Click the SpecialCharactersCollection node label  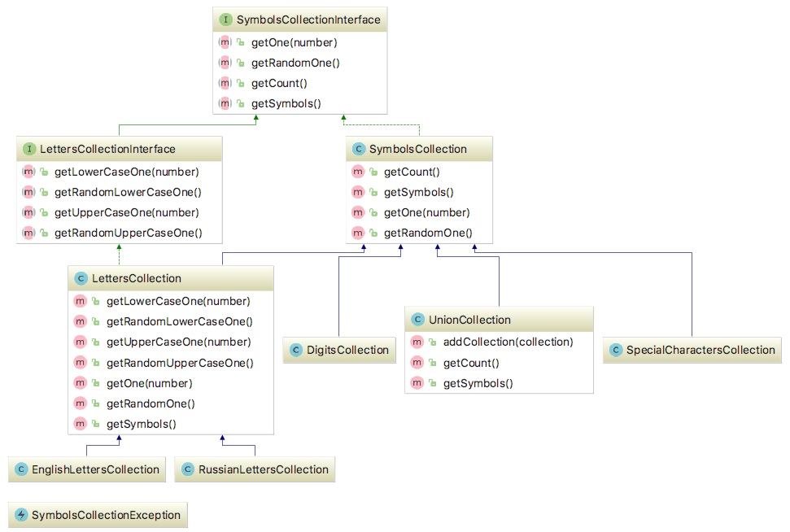[700, 350]
